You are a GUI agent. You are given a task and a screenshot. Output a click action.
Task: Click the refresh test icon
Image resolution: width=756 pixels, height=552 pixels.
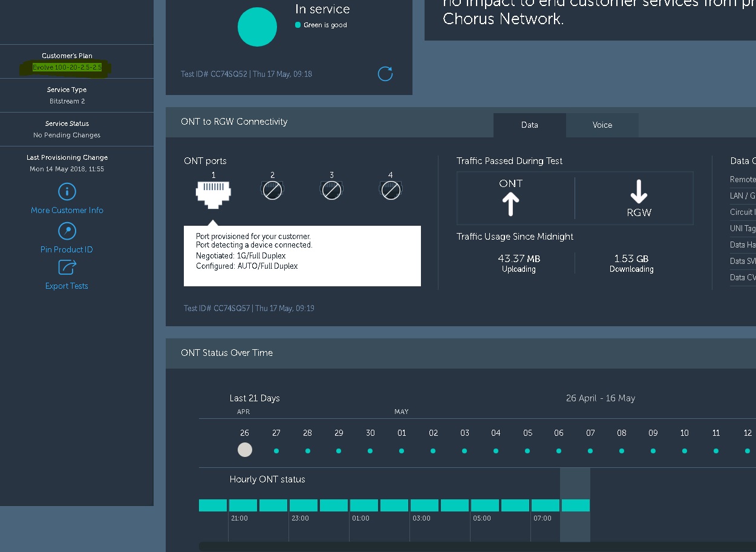tap(385, 74)
